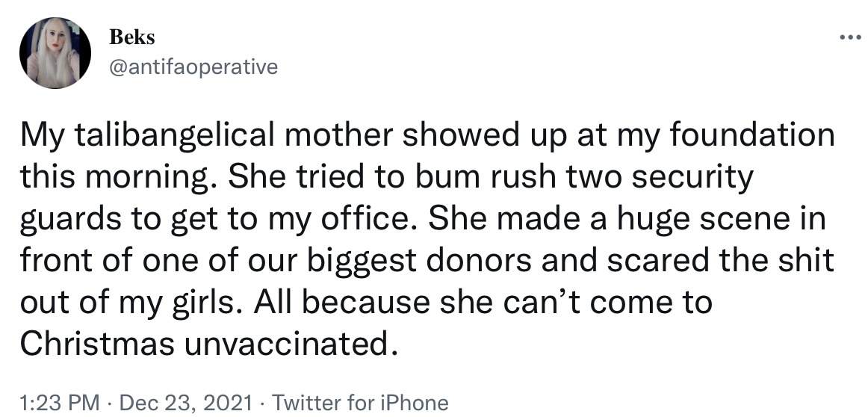Click Beks' round profile avatar
This screenshot has width=868, height=417.
pos(55,52)
